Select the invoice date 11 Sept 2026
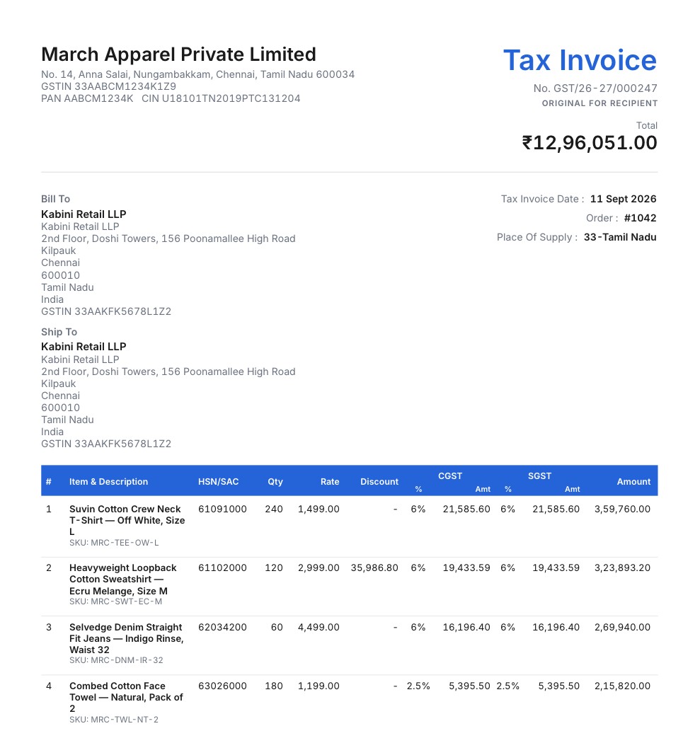Screen dimensions: 700x743 624,199
